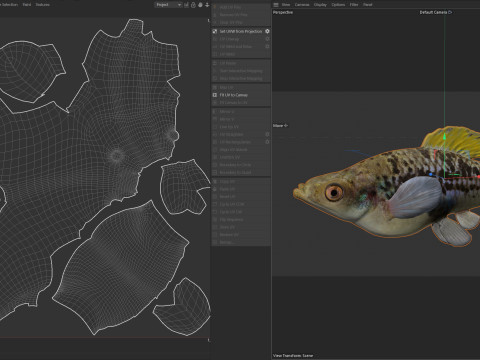This screenshot has height=360, width=480.
Task: Open the viewport Filter menu
Action: (354, 5)
